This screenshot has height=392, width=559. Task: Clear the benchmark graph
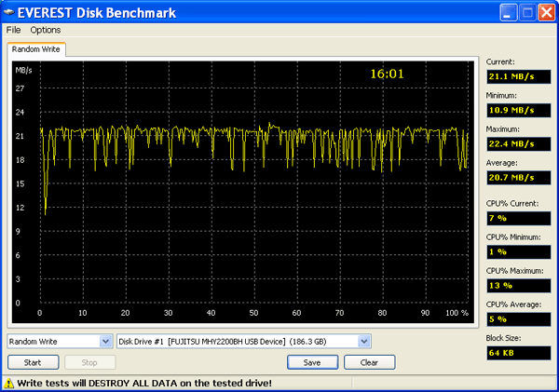(x=369, y=362)
